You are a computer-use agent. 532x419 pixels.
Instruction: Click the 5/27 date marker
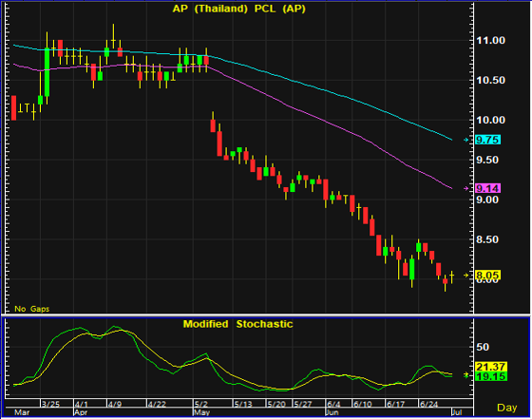[303, 404]
